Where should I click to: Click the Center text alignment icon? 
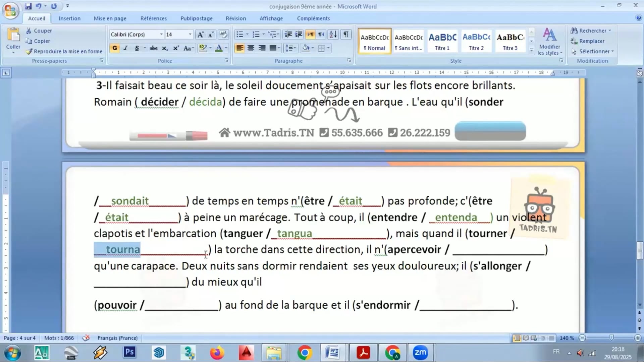click(x=251, y=48)
